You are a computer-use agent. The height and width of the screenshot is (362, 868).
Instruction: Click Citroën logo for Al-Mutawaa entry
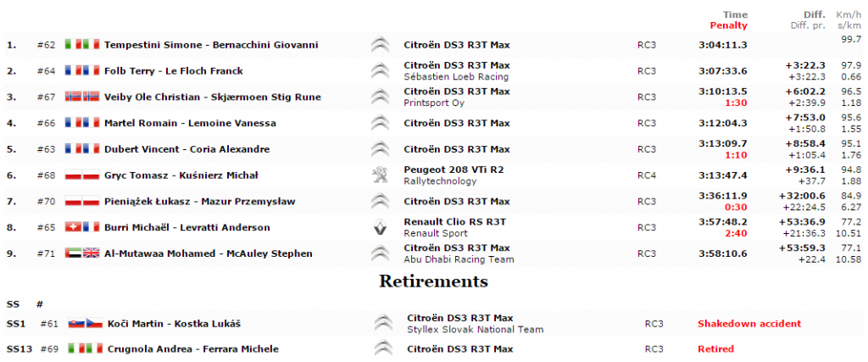tap(381, 253)
